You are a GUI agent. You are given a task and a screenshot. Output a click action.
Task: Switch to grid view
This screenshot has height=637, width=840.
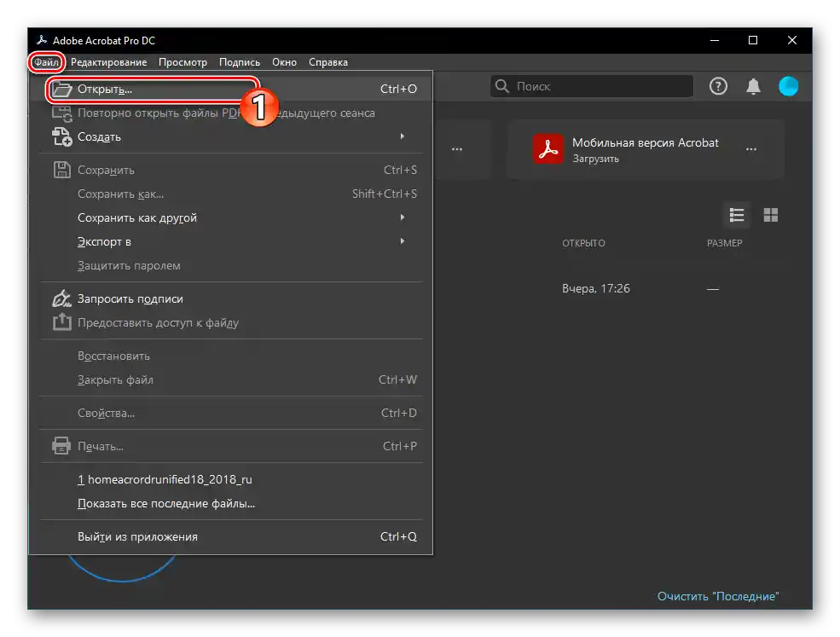click(770, 215)
